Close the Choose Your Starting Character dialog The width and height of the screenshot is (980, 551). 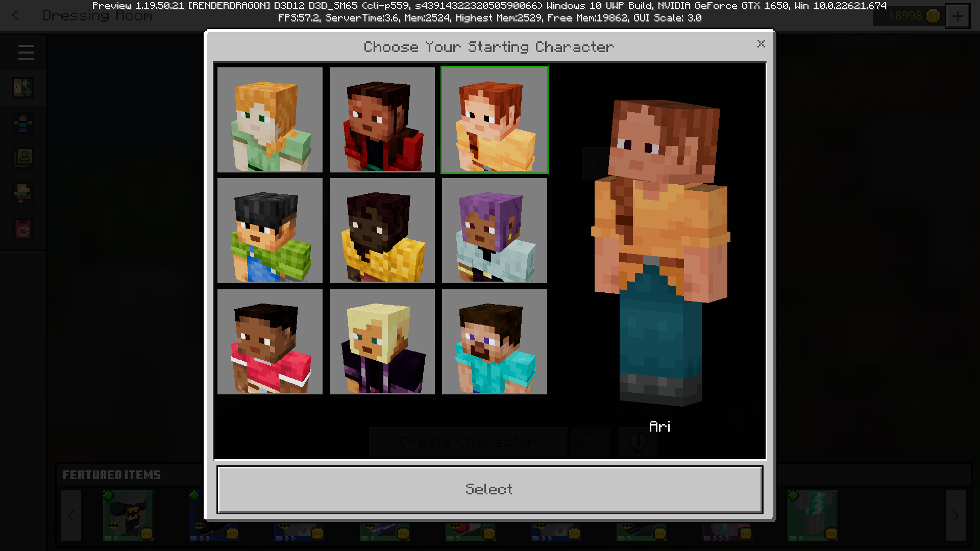[x=761, y=44]
